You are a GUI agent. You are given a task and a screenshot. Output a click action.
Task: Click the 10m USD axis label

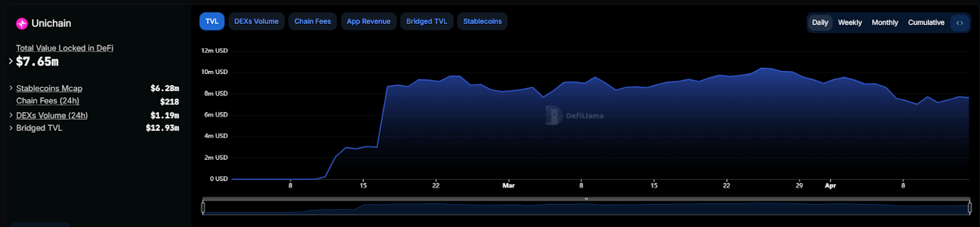click(x=214, y=72)
